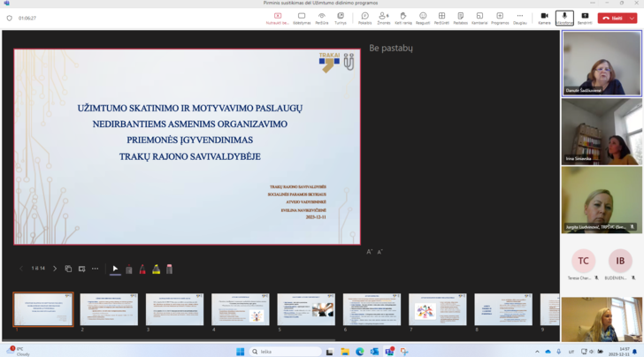Stop presenting via Nutraukti button
The height and width of the screenshot is (357, 644).
[278, 18]
